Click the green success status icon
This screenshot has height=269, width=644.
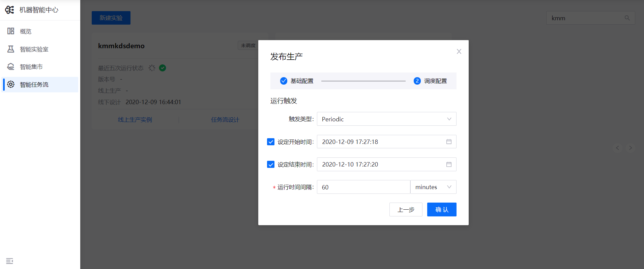point(163,68)
